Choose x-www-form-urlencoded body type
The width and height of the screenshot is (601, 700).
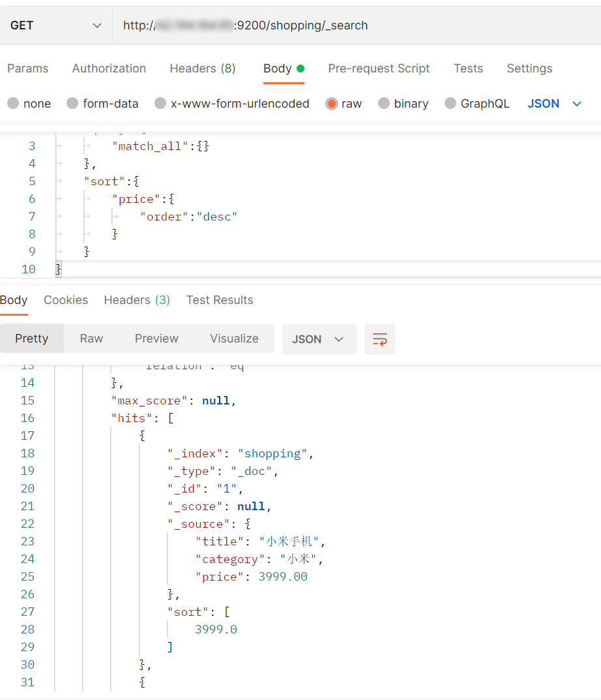coord(160,104)
